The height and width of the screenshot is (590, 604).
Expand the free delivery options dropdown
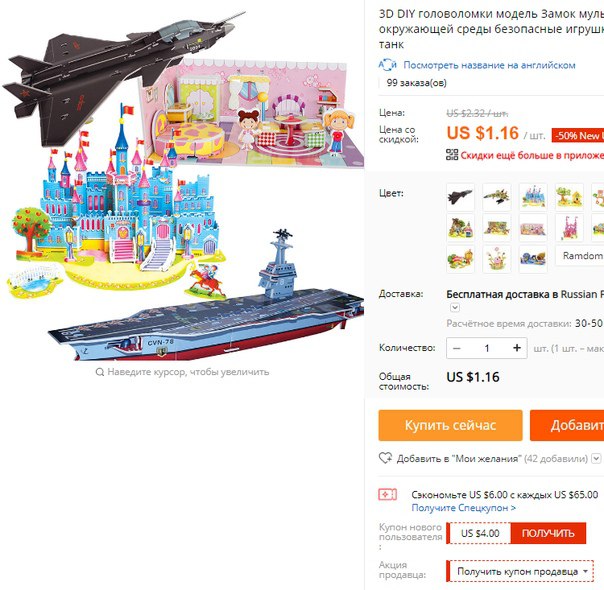click(x=455, y=307)
